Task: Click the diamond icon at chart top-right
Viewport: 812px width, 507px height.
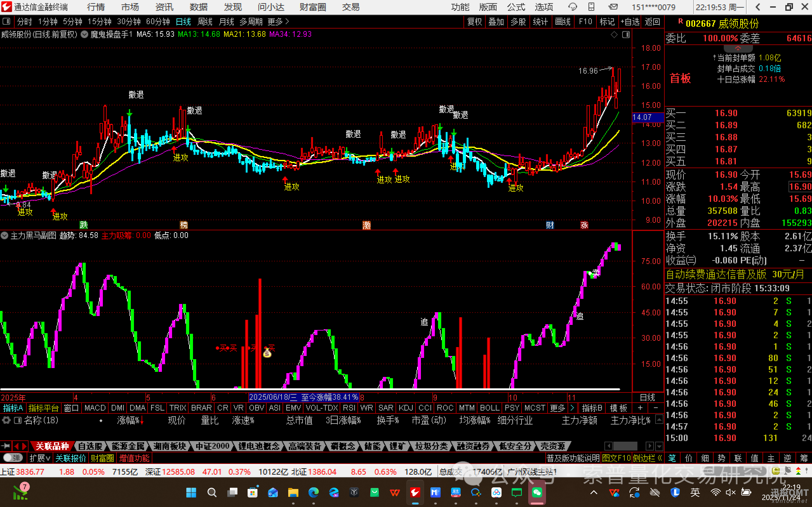Action: click(x=614, y=35)
